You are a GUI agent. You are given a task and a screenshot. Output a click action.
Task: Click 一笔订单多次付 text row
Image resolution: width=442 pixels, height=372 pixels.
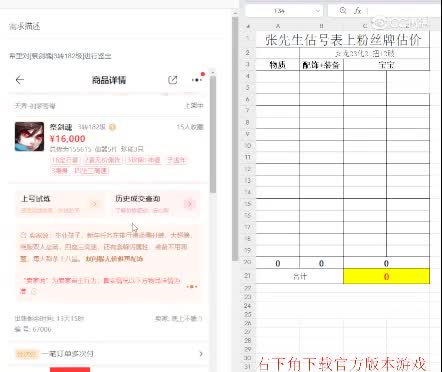[67, 354]
